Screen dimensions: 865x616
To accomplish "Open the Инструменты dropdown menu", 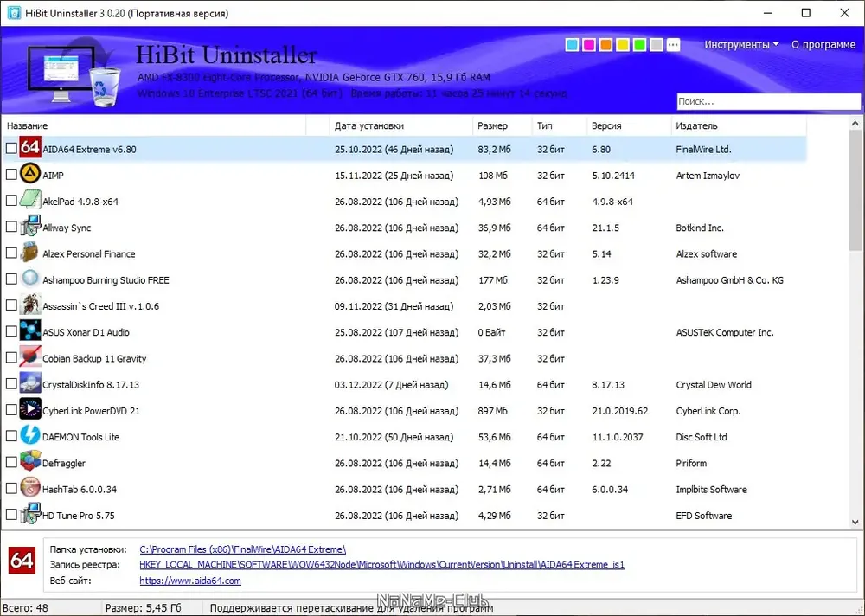I will (741, 45).
